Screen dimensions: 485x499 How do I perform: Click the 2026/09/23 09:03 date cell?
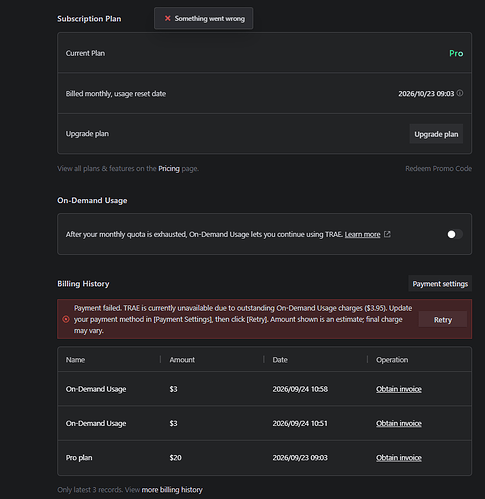tap(300, 458)
